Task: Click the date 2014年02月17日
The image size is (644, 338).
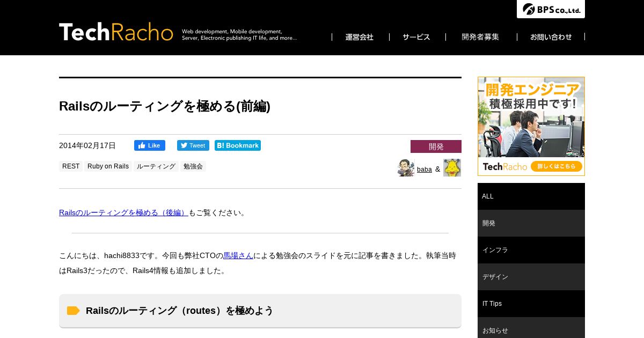Action: coord(87,145)
